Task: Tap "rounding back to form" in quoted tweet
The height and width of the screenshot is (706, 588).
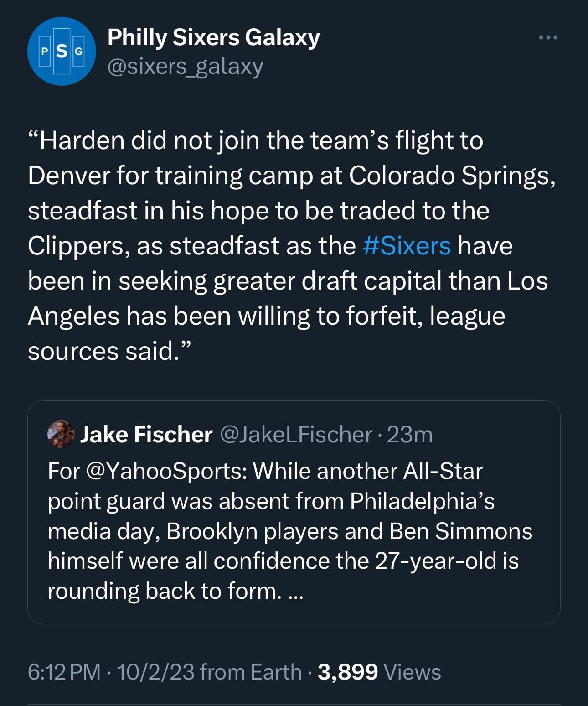Action: (x=162, y=592)
